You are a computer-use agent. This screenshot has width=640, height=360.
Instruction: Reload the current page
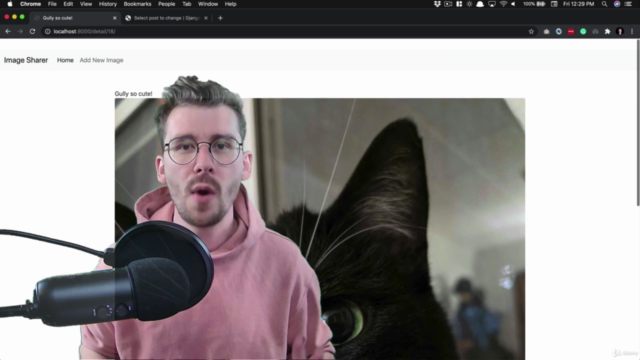(32, 31)
